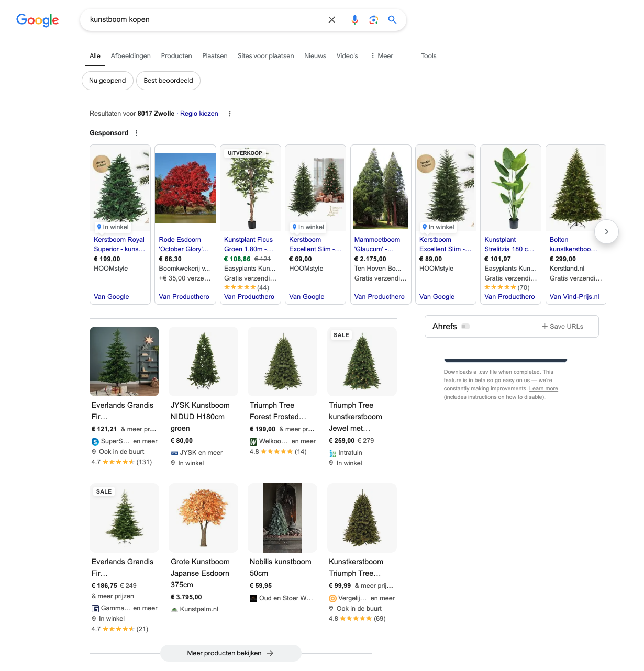Click the Grote Kunstboom Japanse Esdoorn thumbnail

tap(203, 518)
